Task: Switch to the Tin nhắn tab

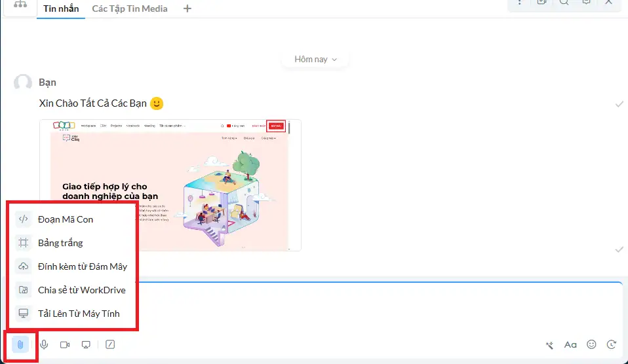Action: click(x=61, y=9)
